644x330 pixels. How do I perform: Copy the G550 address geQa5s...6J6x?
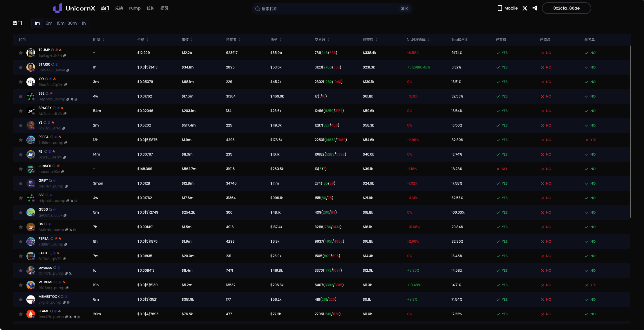pyautogui.click(x=65, y=215)
